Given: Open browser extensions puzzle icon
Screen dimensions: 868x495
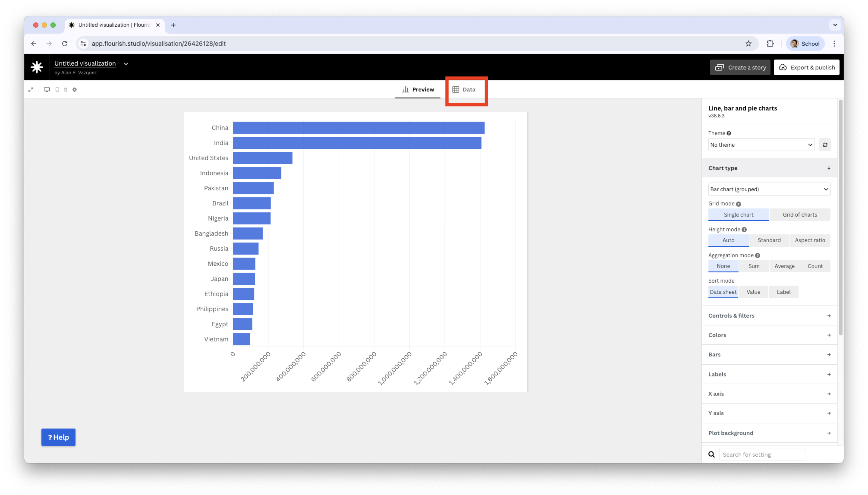Looking at the screenshot, I should click(x=770, y=44).
